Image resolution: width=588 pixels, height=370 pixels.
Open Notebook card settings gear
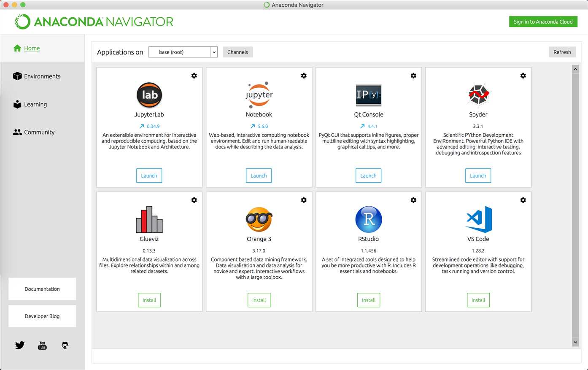pyautogui.click(x=304, y=76)
